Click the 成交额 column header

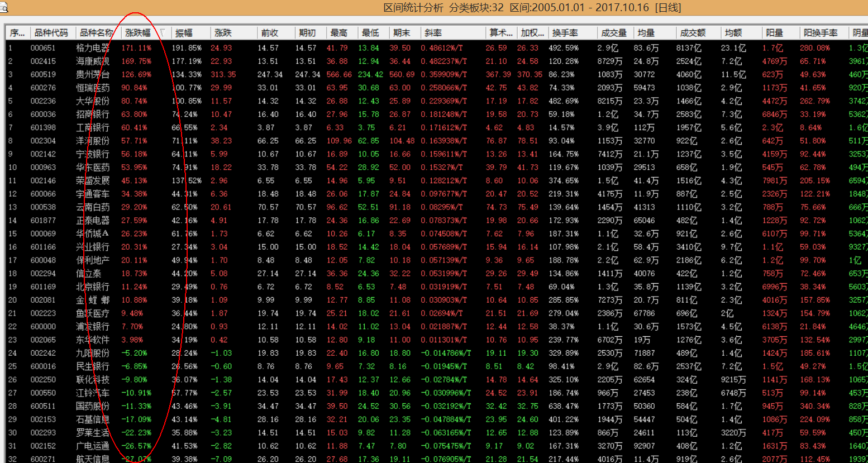pos(693,33)
